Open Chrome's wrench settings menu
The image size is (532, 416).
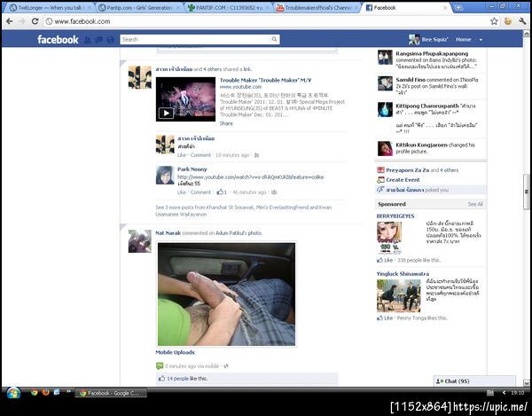pos(522,21)
